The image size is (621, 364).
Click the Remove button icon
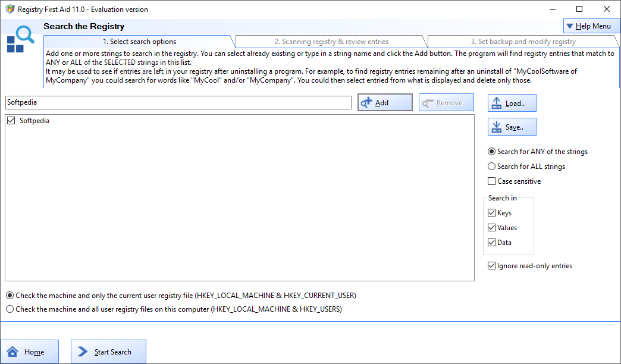pos(428,103)
